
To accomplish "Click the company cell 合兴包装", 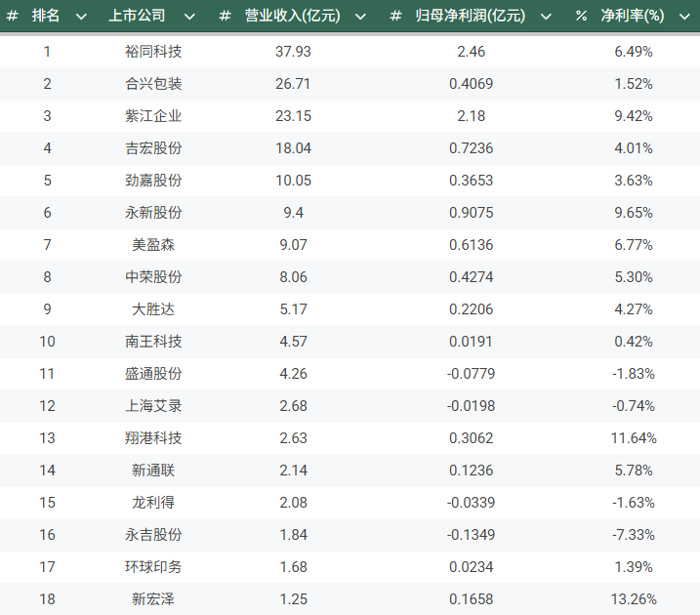I will (x=153, y=84).
